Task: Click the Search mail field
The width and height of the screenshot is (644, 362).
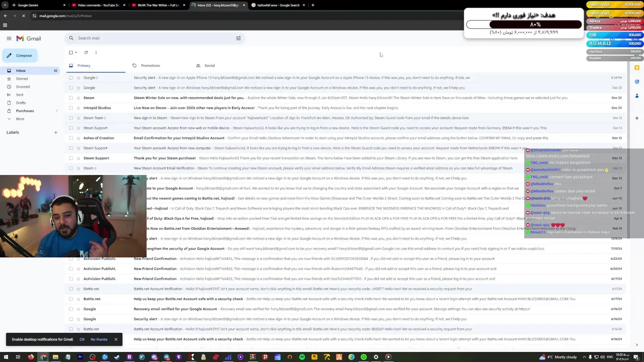Action: pos(156,38)
